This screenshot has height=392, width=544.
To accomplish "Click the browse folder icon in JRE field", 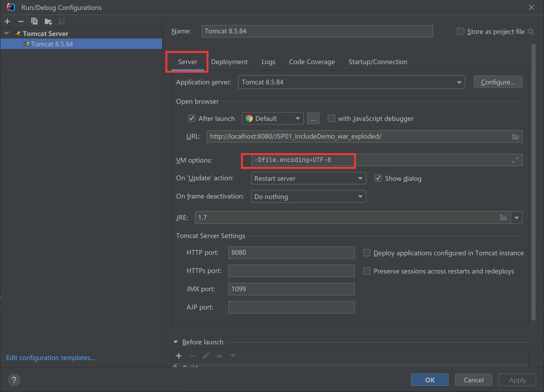I will coord(503,217).
